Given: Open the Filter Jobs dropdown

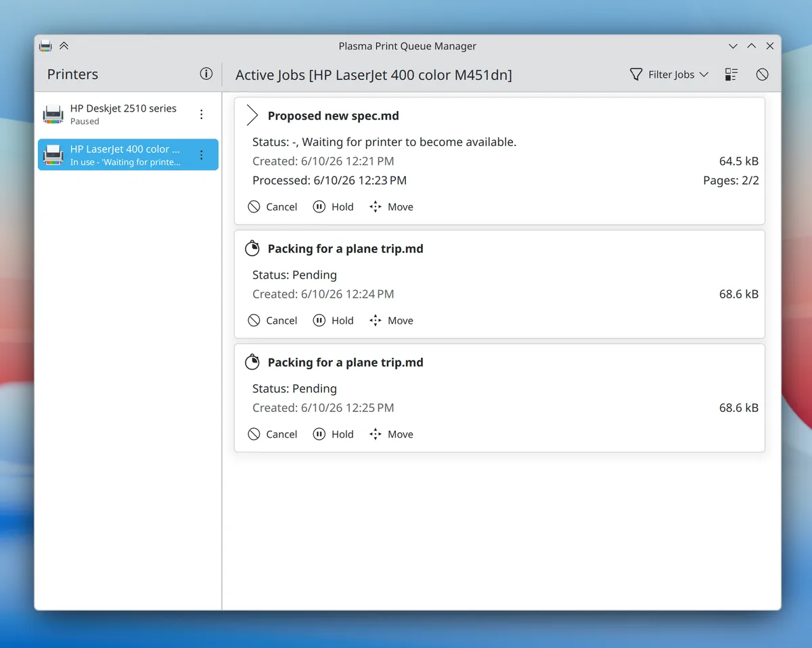Looking at the screenshot, I should [x=669, y=74].
